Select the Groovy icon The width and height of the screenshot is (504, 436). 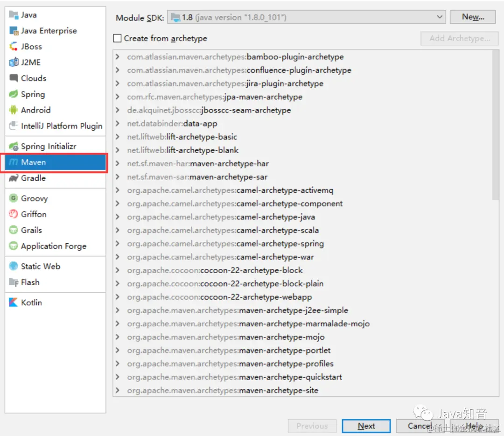pyautogui.click(x=14, y=198)
